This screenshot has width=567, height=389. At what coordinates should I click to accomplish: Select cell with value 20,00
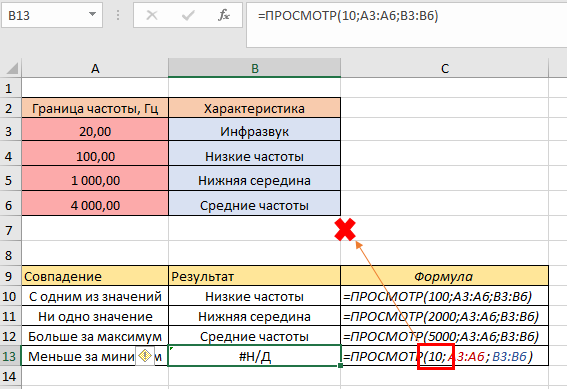coord(95,130)
